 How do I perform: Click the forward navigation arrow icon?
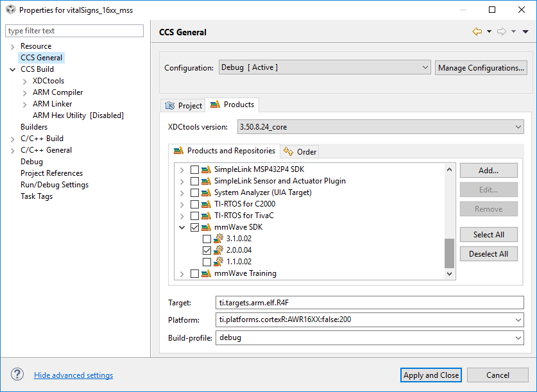pyautogui.click(x=502, y=31)
